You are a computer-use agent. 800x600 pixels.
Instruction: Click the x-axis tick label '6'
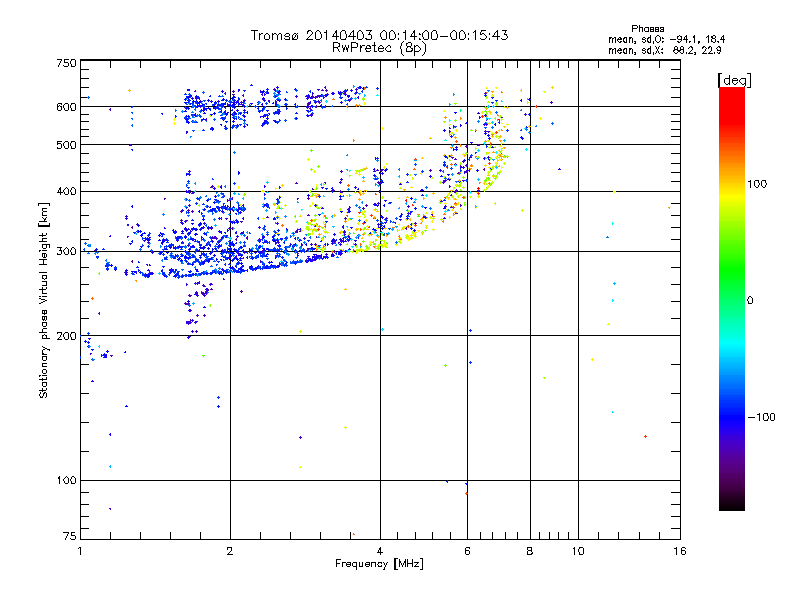tap(467, 551)
